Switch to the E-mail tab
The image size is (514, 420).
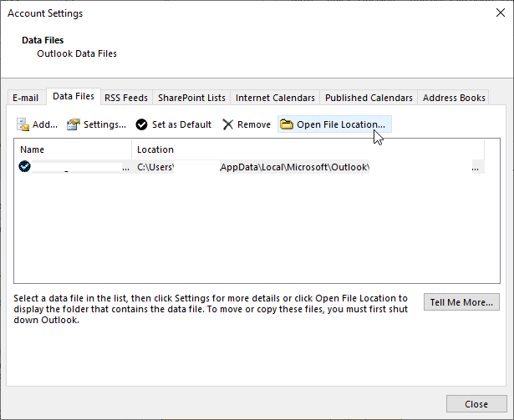click(x=26, y=98)
